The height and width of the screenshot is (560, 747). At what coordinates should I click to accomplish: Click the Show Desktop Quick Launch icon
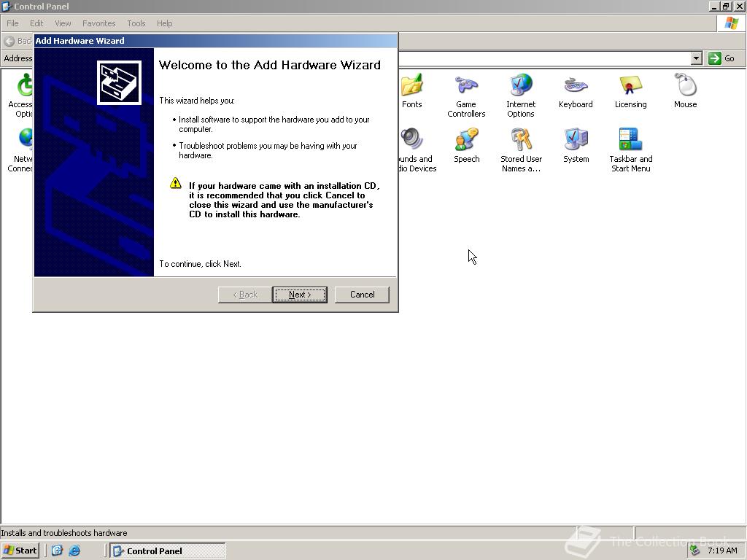(57, 551)
